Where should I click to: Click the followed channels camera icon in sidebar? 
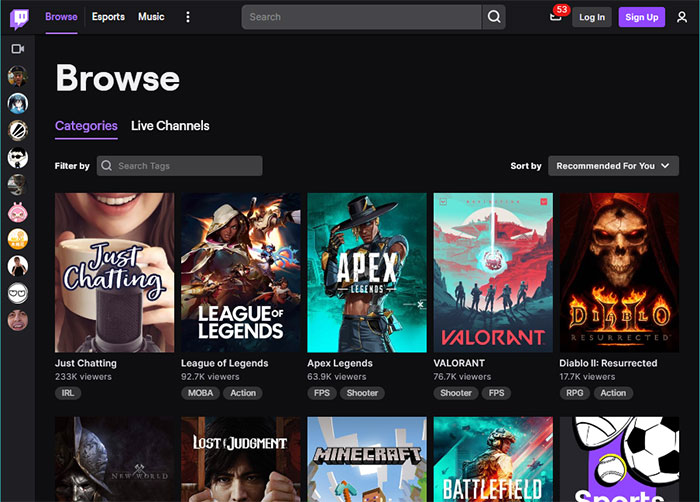[18, 49]
